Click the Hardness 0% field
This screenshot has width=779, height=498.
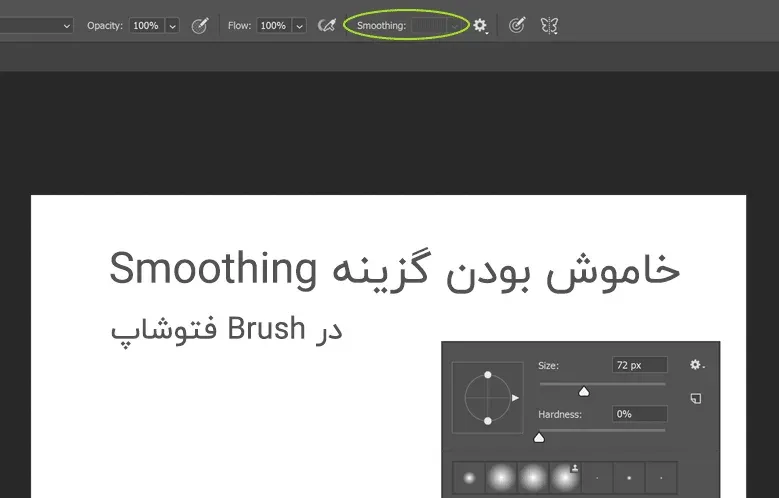640,414
